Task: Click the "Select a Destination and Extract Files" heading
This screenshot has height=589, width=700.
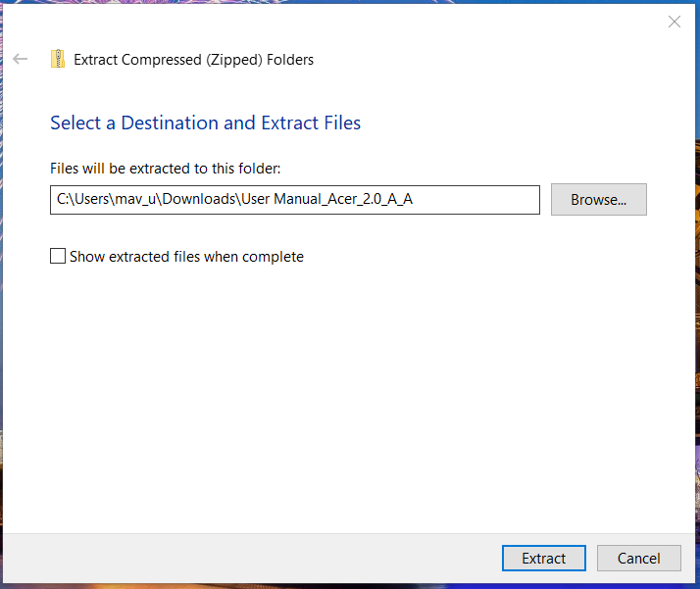Action: click(x=205, y=123)
